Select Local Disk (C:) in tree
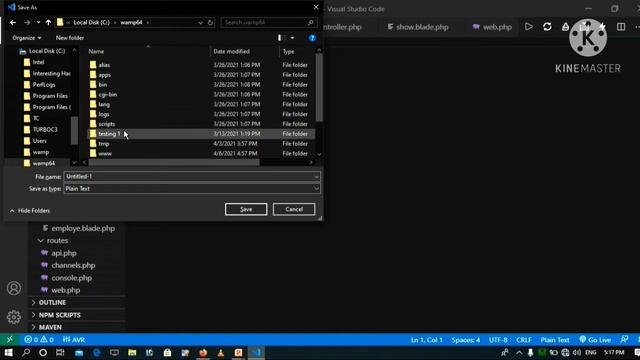 click(x=47, y=51)
